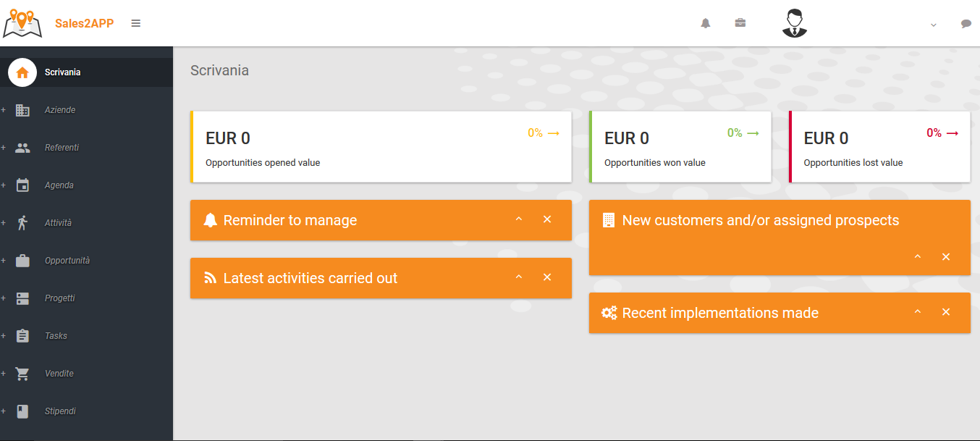980x441 pixels.
Task: Click the Opportunities won value card
Action: pyautogui.click(x=680, y=147)
